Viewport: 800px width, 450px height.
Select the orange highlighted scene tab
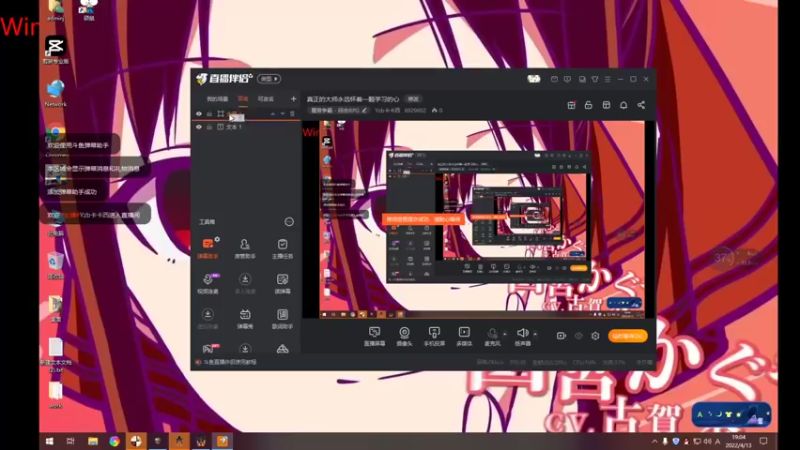pyautogui.click(x=243, y=98)
